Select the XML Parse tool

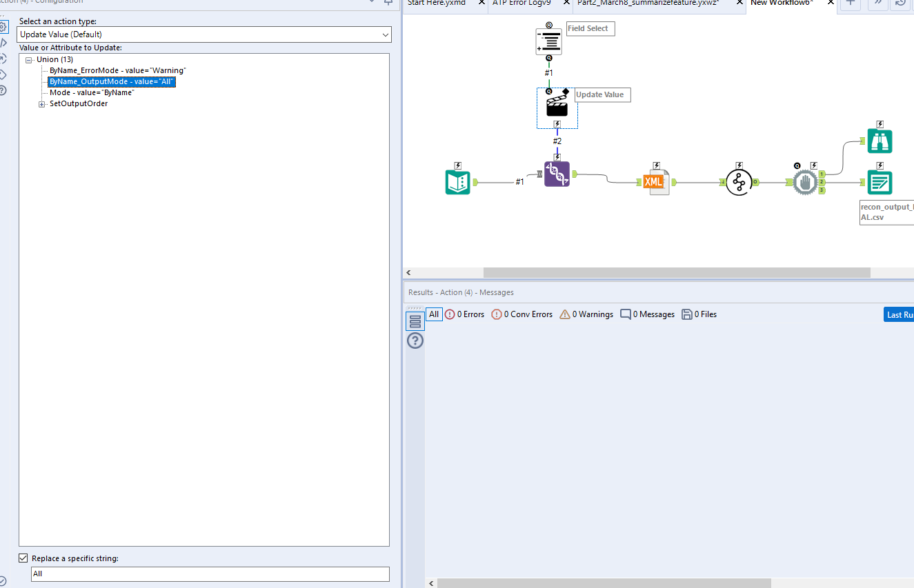[655, 181]
